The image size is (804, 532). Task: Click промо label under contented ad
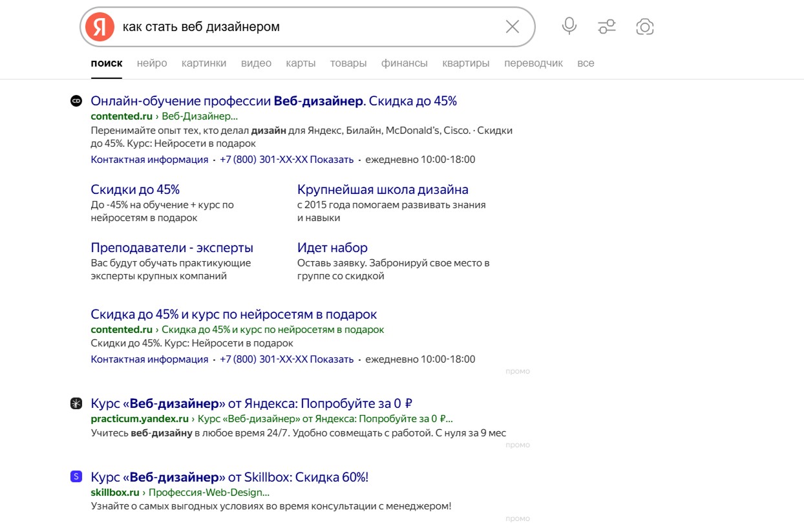[x=518, y=371]
